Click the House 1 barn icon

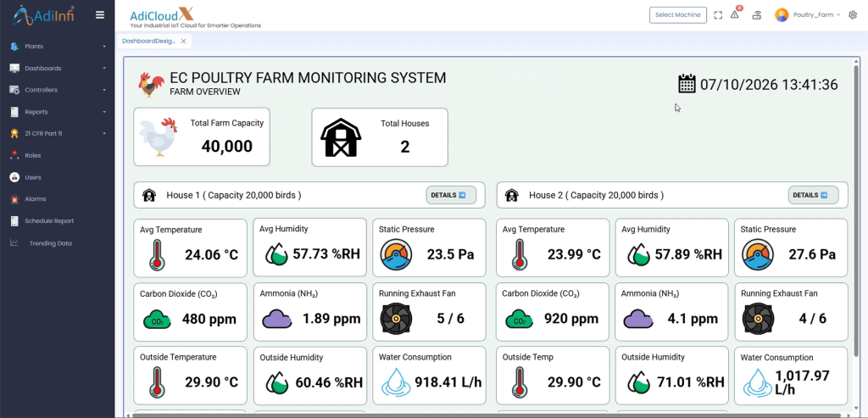pos(149,196)
